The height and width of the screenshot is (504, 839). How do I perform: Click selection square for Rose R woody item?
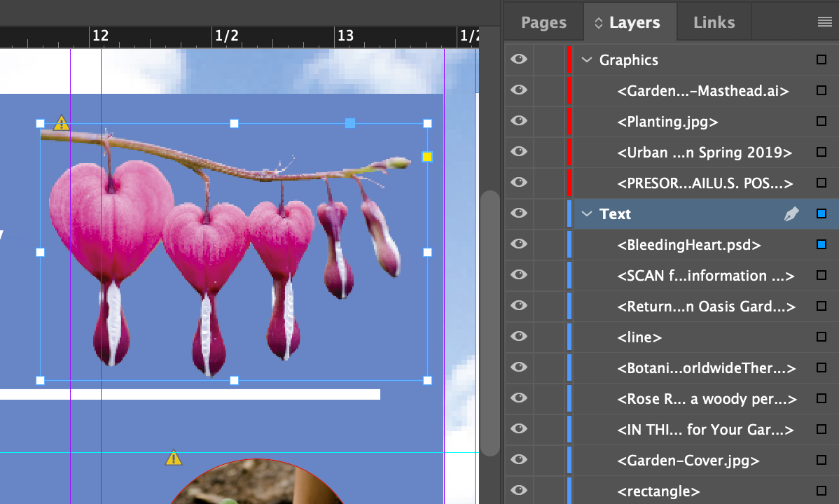point(821,398)
